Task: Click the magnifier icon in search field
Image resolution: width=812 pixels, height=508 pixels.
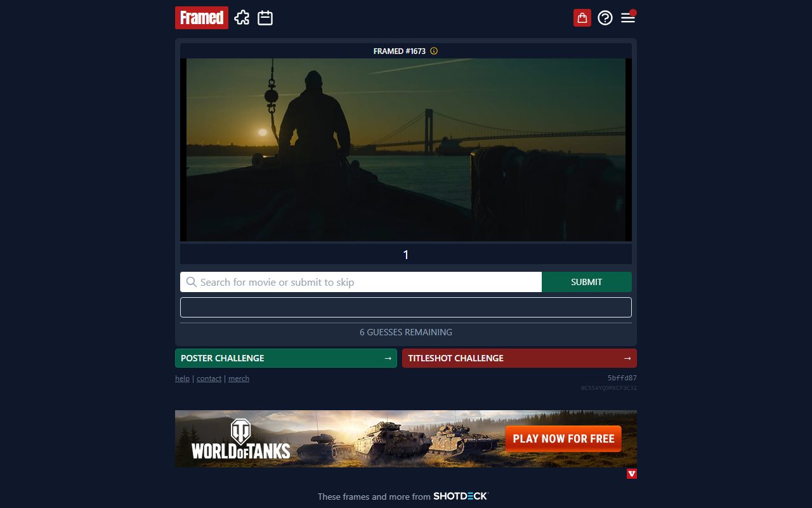Action: click(191, 282)
